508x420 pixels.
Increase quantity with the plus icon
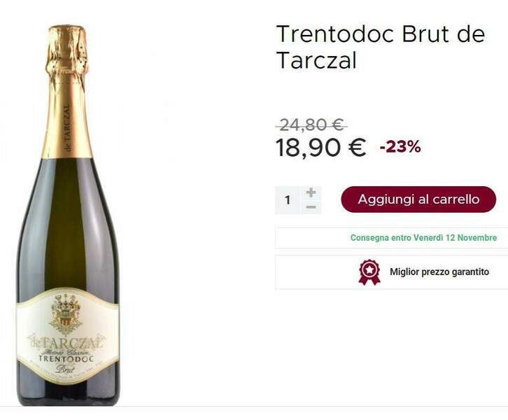pos(311,192)
